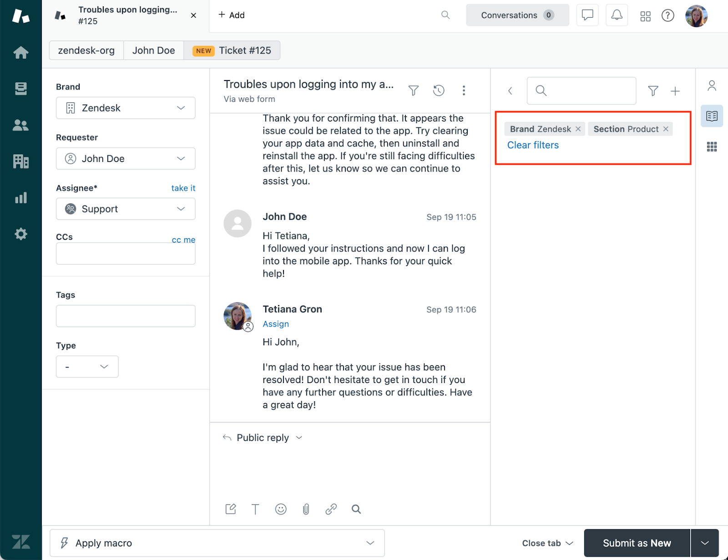
Task: Open the Apps grid icon in right rail
Action: tap(712, 146)
